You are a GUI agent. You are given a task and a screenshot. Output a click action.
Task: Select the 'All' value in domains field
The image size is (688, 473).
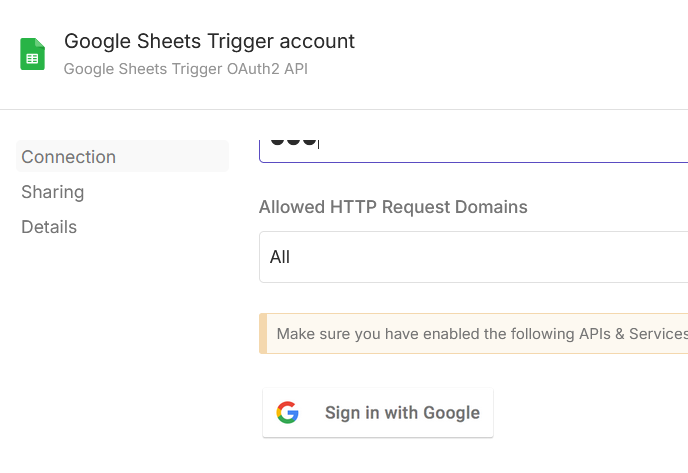[x=280, y=257]
